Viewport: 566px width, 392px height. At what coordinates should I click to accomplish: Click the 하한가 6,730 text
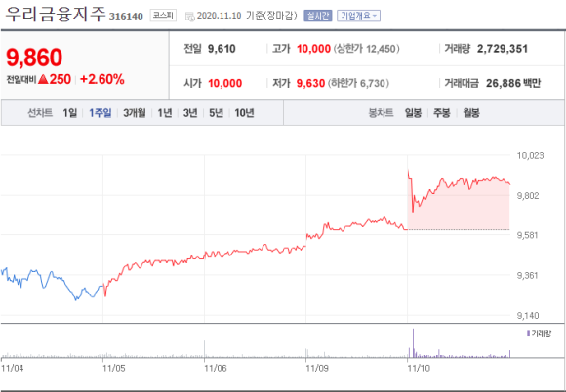[x=358, y=83]
